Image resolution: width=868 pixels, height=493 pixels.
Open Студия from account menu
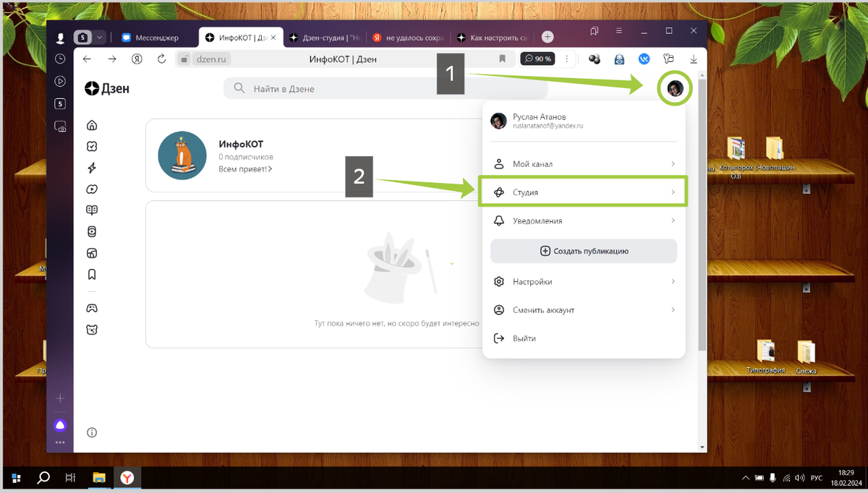coord(584,192)
